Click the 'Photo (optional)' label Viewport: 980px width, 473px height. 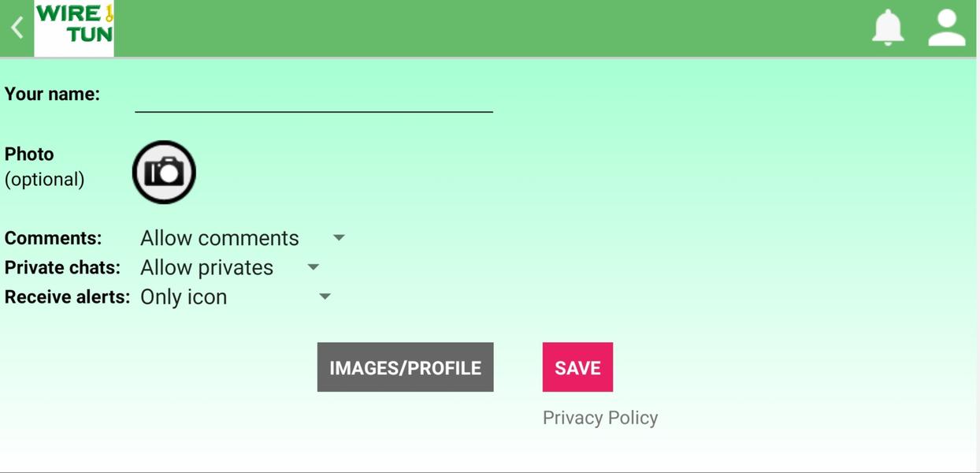(x=44, y=166)
